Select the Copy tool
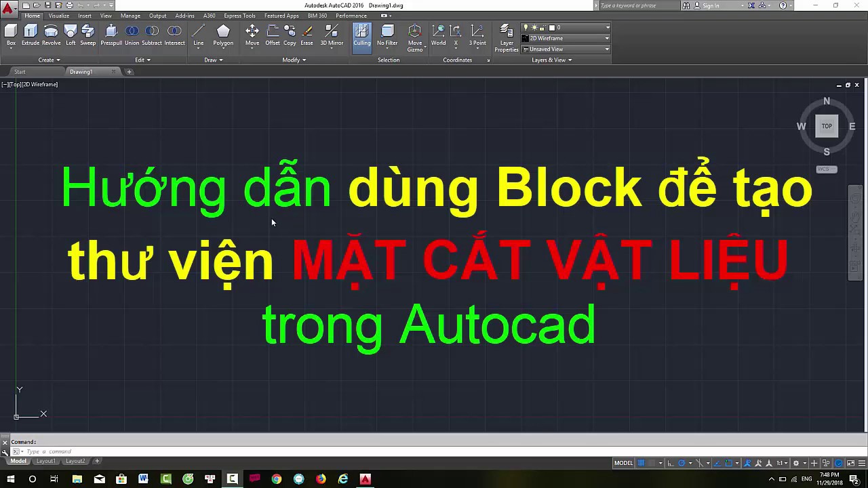This screenshot has width=868, height=488. click(290, 35)
